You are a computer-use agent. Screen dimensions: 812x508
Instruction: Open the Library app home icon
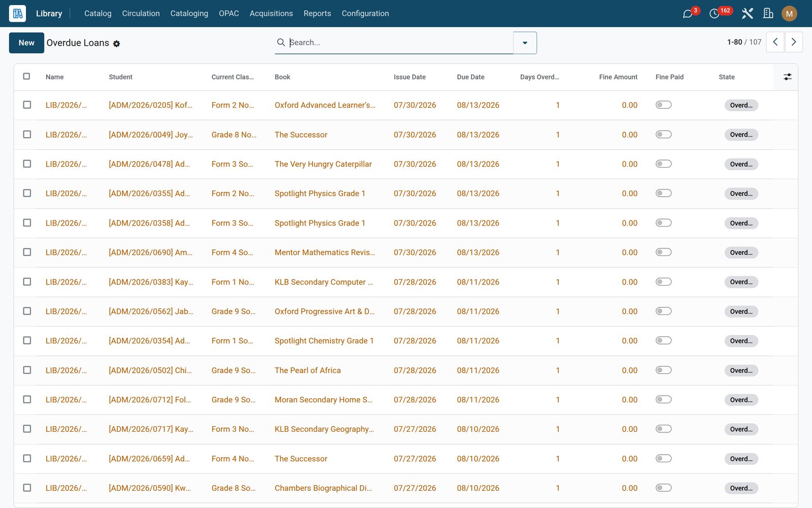(17, 13)
